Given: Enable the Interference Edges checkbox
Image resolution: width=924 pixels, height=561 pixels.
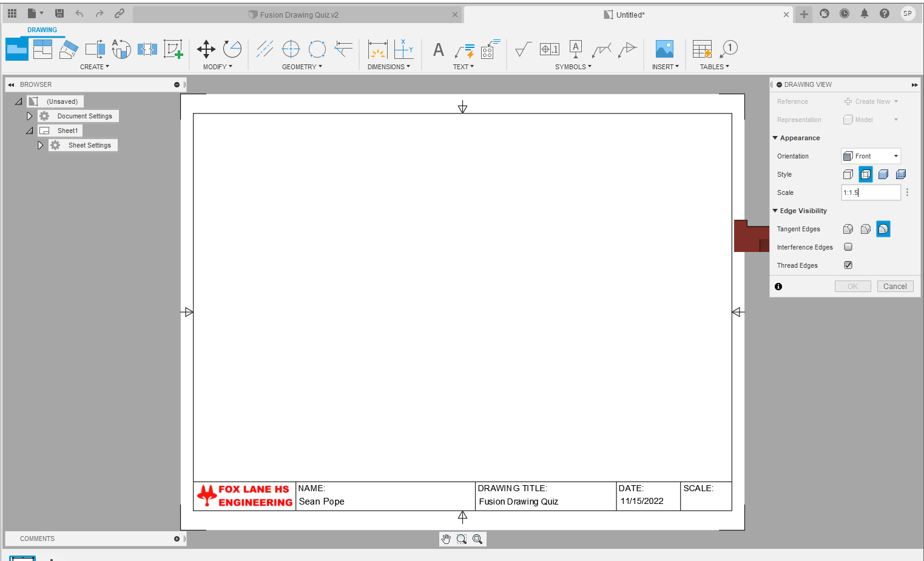Looking at the screenshot, I should (x=848, y=246).
